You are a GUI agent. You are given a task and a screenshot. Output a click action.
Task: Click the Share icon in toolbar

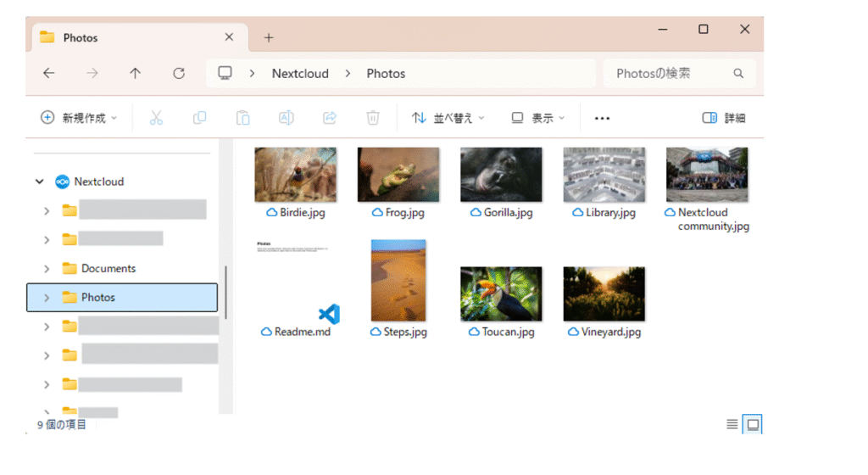click(330, 118)
